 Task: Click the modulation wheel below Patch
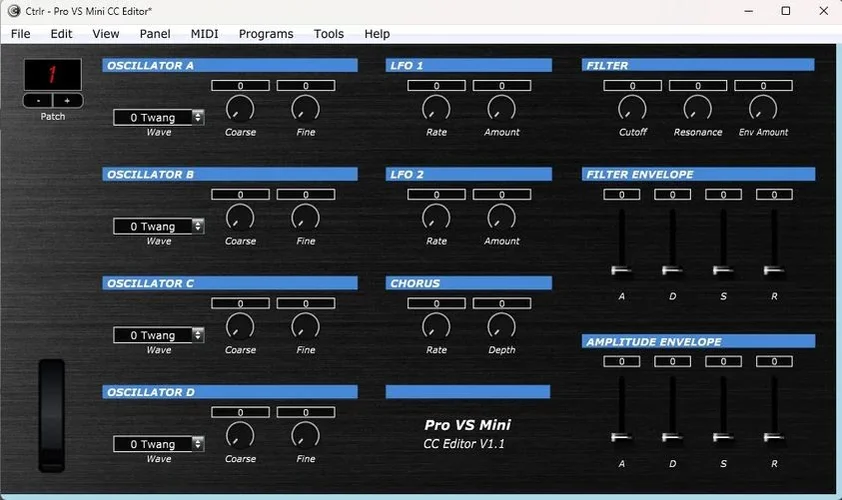pos(52,416)
